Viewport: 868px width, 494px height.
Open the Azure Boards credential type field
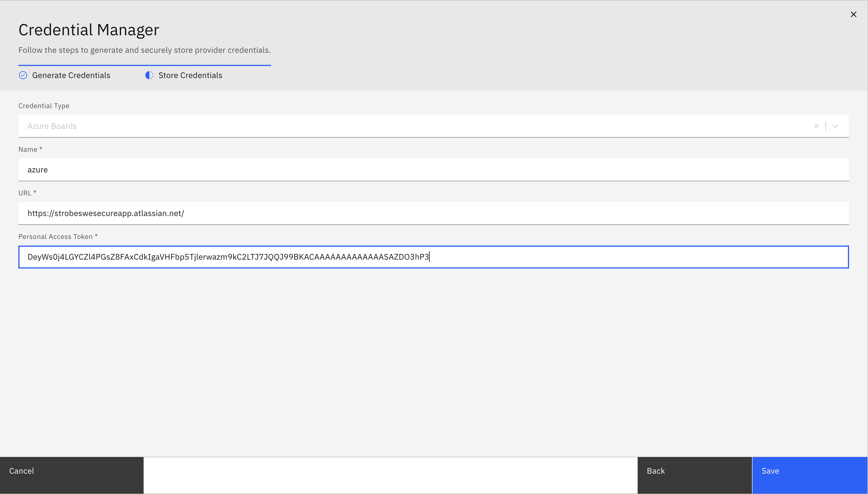click(408, 126)
